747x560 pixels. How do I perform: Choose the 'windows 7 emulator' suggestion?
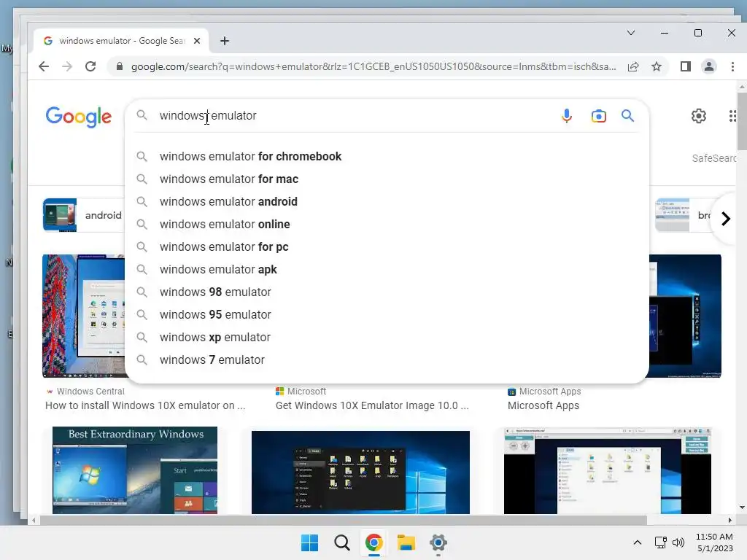coord(387,360)
